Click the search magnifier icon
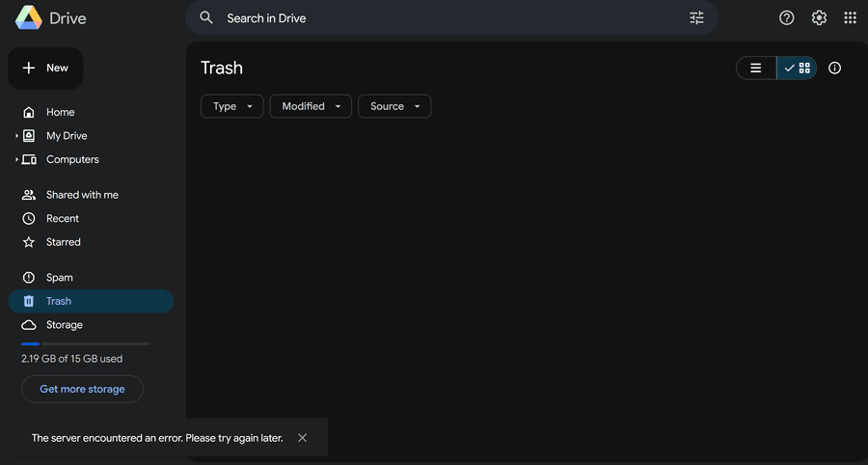Image resolution: width=868 pixels, height=465 pixels. coord(206,18)
